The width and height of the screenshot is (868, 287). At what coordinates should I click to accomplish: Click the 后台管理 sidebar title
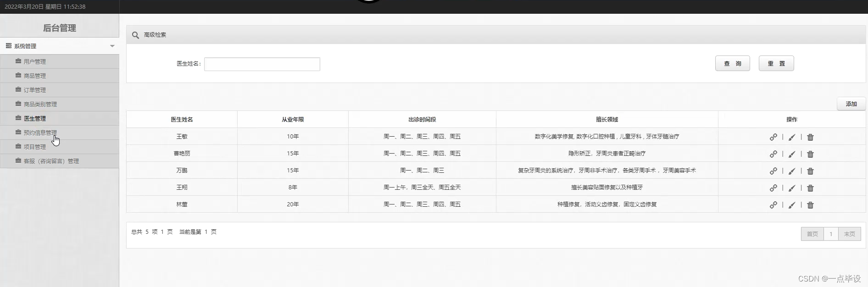(x=60, y=28)
